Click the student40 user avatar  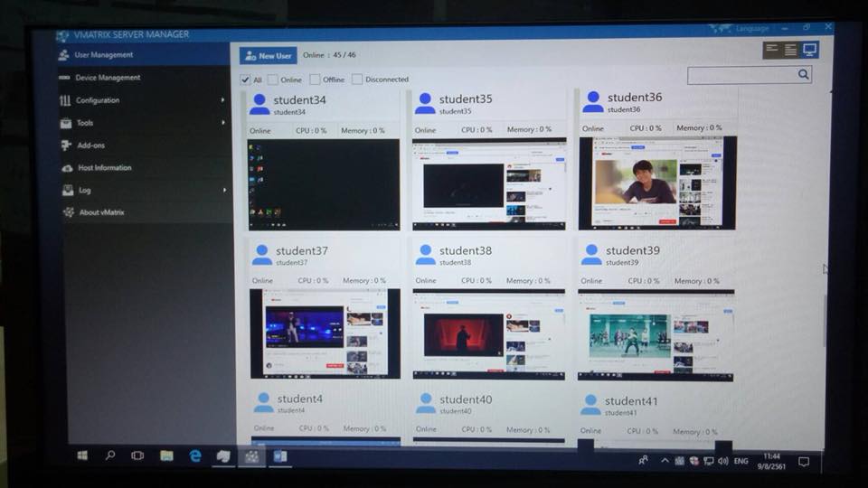point(425,403)
